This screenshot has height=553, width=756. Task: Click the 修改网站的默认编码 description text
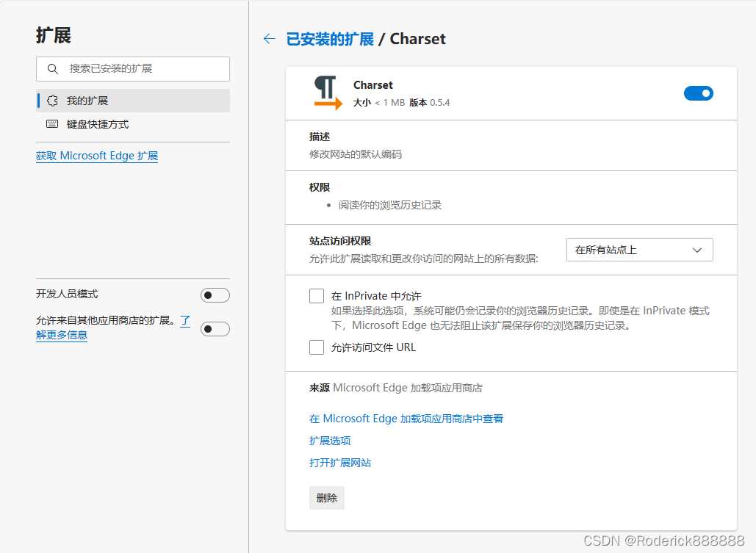[356, 154]
